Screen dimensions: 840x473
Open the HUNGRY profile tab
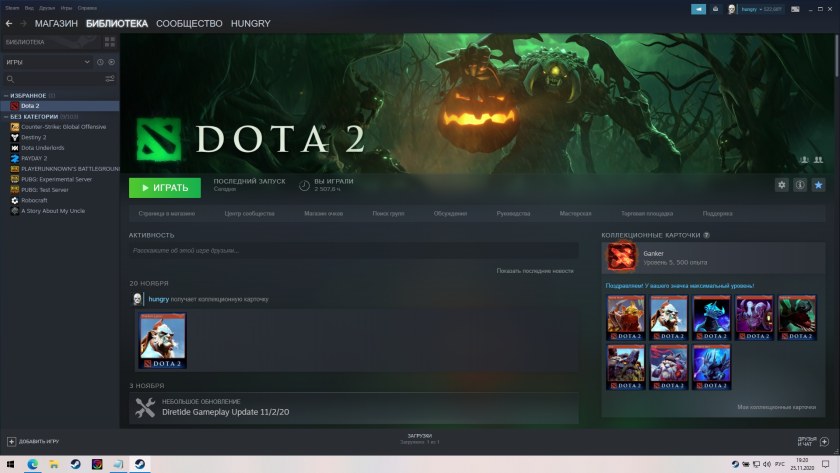[251, 24]
